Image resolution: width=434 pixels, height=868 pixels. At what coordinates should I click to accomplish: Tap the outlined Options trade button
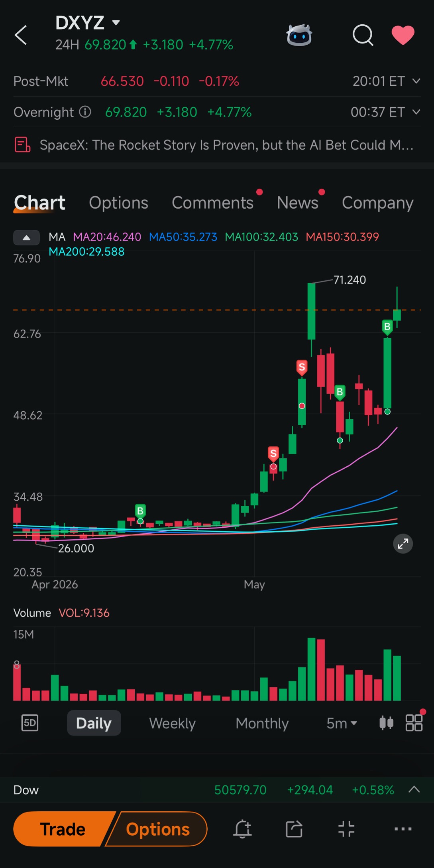click(158, 829)
